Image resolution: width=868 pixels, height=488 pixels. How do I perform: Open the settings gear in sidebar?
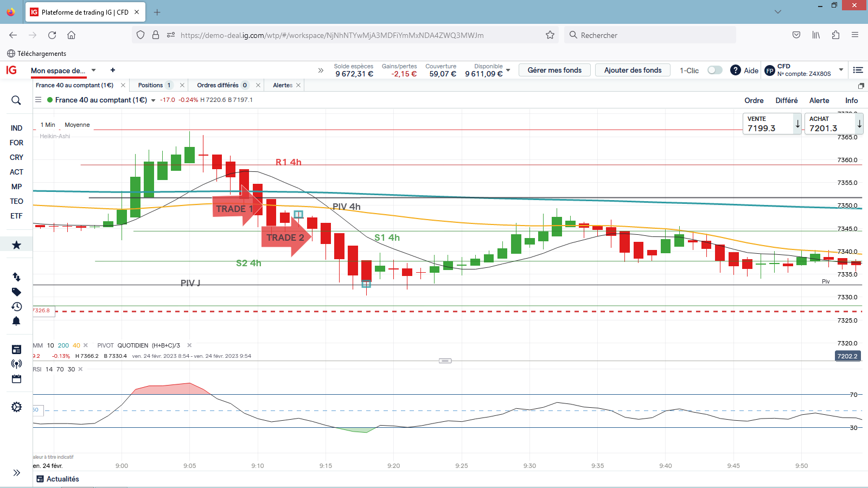click(16, 407)
